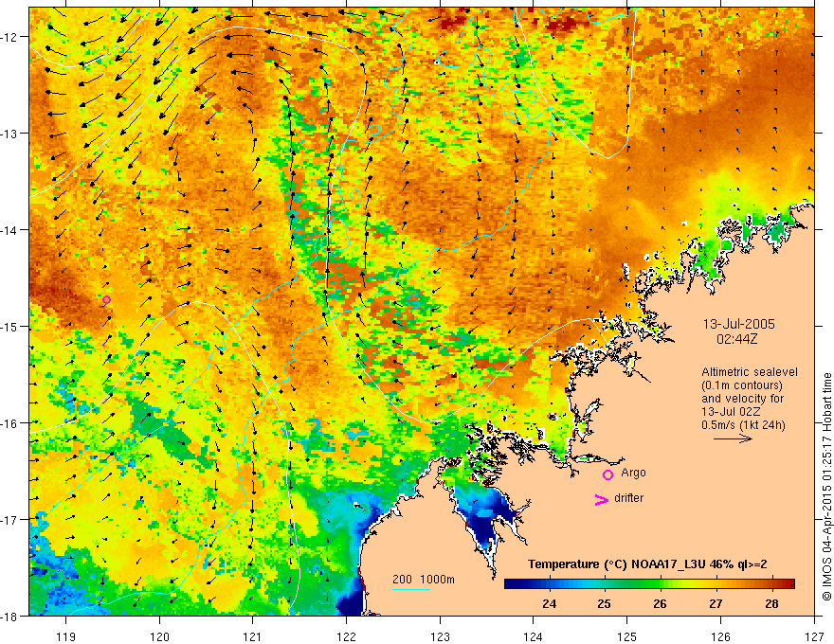Click colorbar tick label 28
This screenshot has width=834, height=644.
[771, 603]
